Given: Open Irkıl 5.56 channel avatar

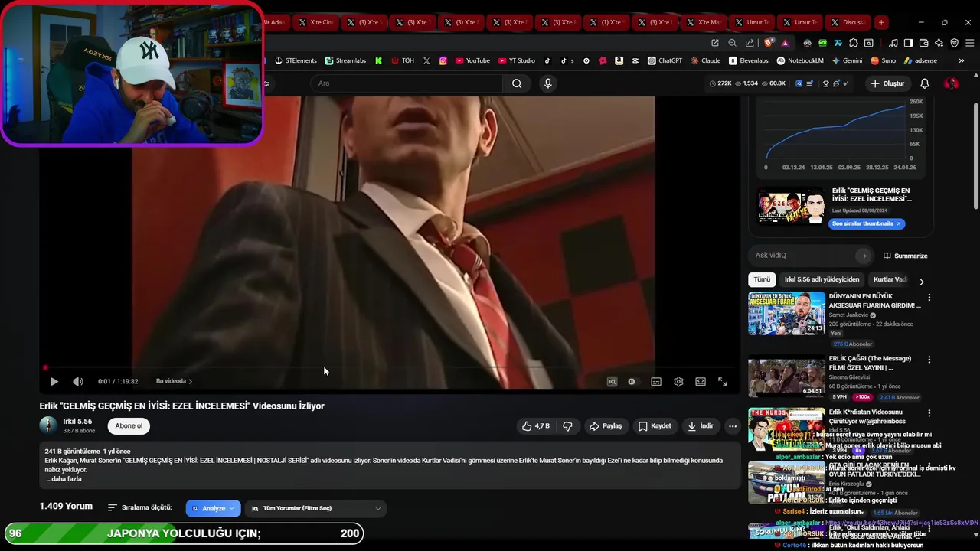Looking at the screenshot, I should (x=48, y=425).
